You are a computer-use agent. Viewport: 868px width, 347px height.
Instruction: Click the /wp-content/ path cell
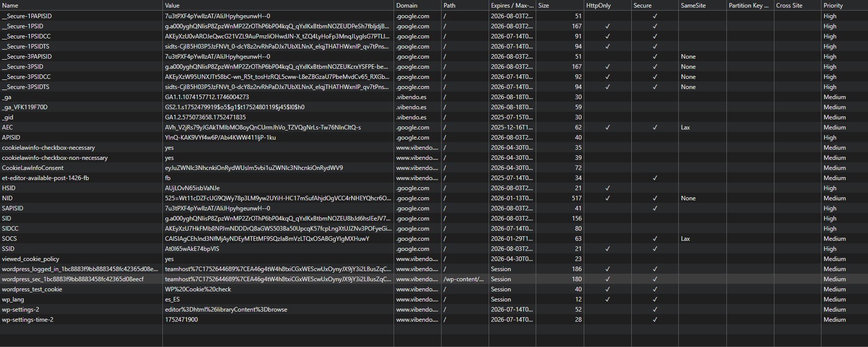[463, 279]
